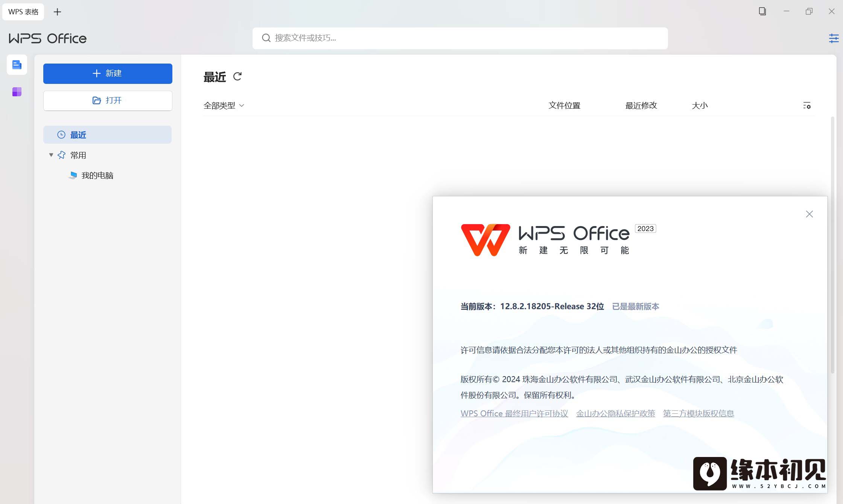Click the 文件位置 column header
843x504 pixels.
point(565,105)
